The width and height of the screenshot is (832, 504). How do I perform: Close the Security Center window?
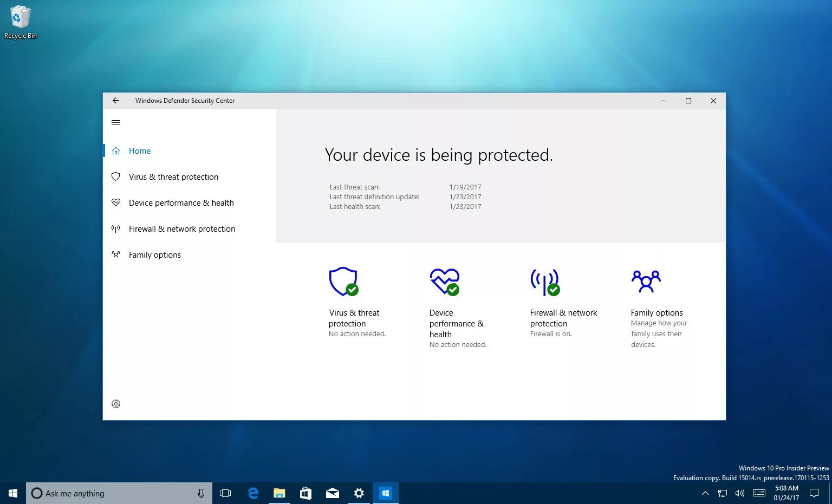(x=713, y=101)
